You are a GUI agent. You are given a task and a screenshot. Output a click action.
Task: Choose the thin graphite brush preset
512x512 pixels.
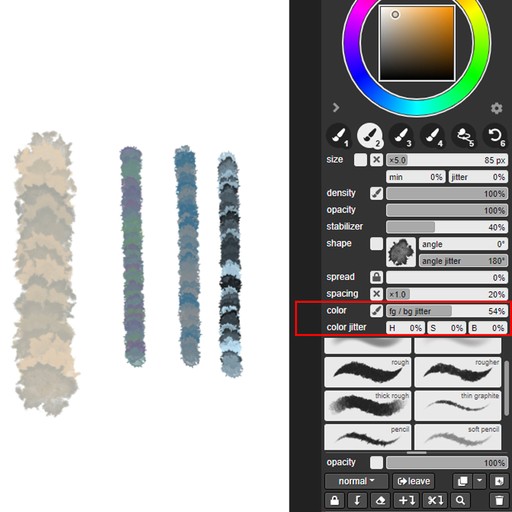(458, 405)
